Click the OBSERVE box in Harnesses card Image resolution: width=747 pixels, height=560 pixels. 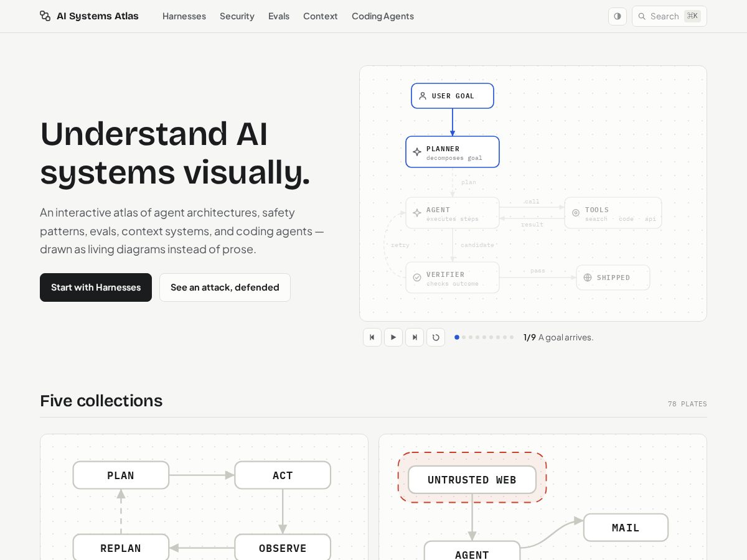click(x=283, y=548)
